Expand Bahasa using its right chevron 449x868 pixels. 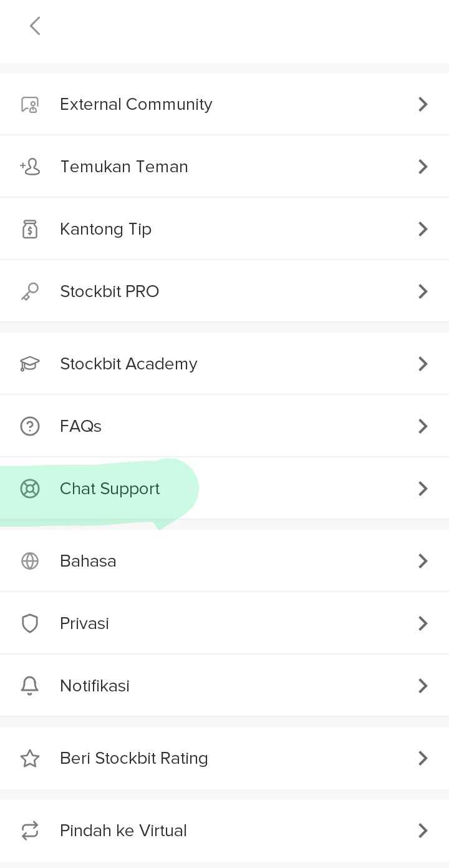[423, 561]
